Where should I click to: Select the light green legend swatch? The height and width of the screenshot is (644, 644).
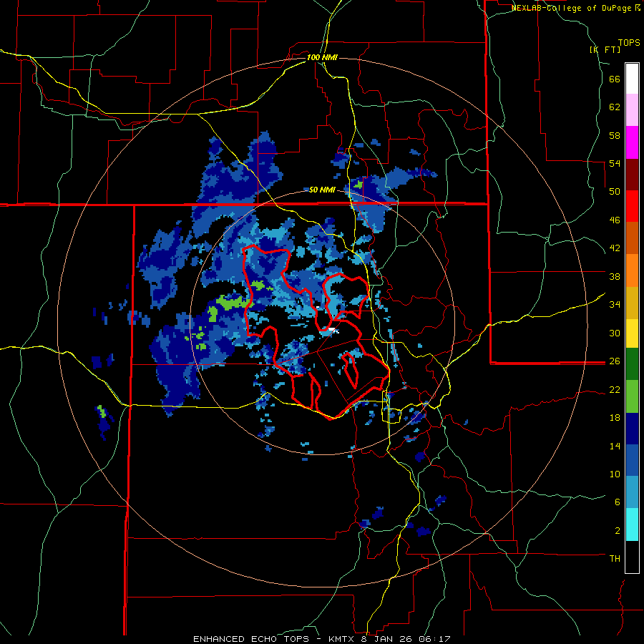(x=632, y=396)
